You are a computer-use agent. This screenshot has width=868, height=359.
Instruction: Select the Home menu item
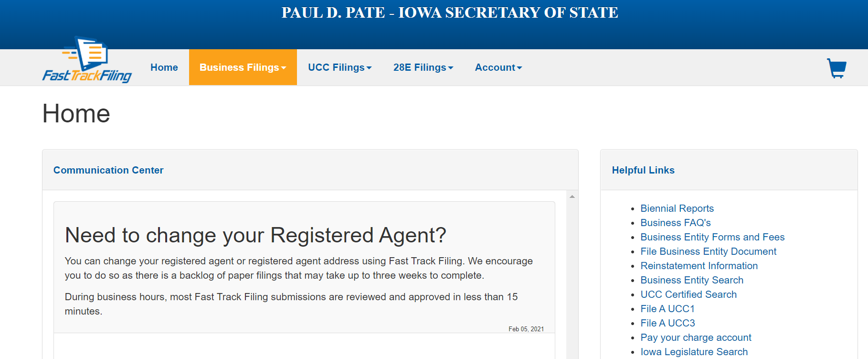(164, 67)
